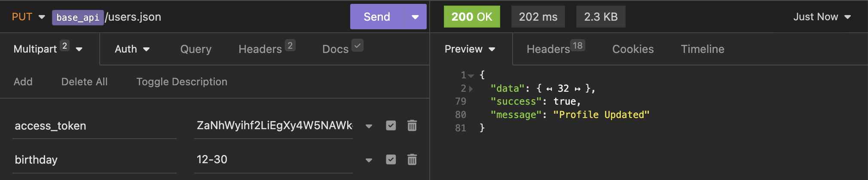Open the PUT method dropdown
868x180 pixels.
coord(28,17)
